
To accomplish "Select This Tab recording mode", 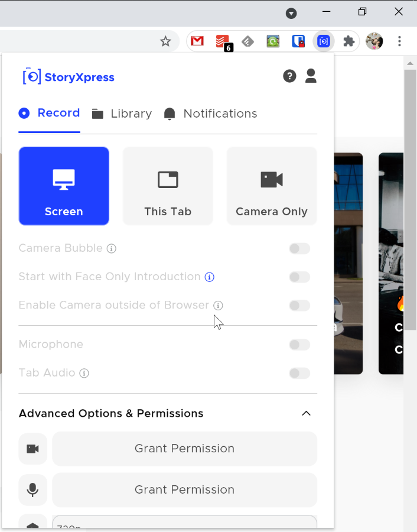I will tap(168, 186).
